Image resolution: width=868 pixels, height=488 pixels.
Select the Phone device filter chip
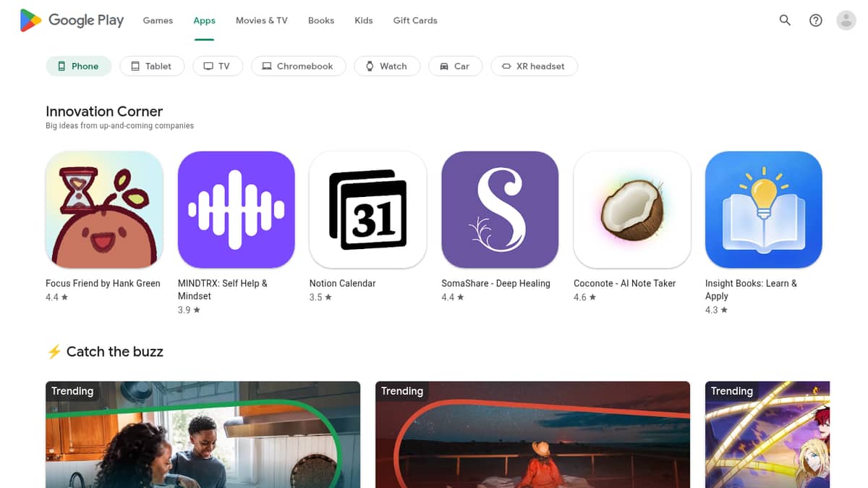(78, 66)
